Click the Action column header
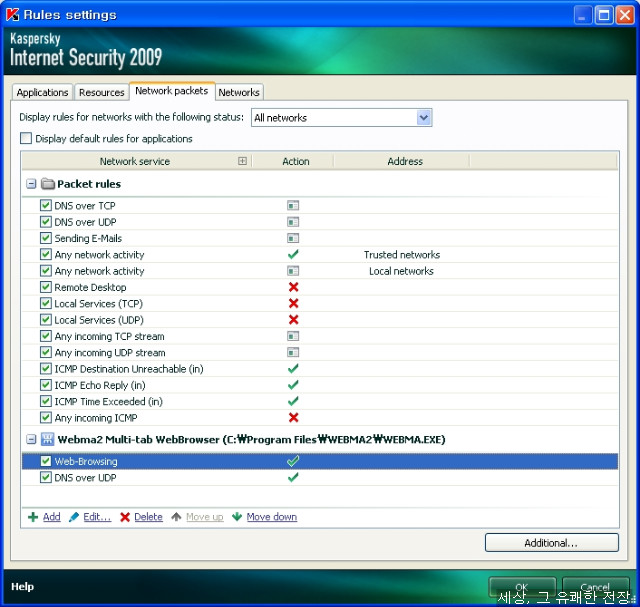The width and height of the screenshot is (640, 607). [296, 161]
